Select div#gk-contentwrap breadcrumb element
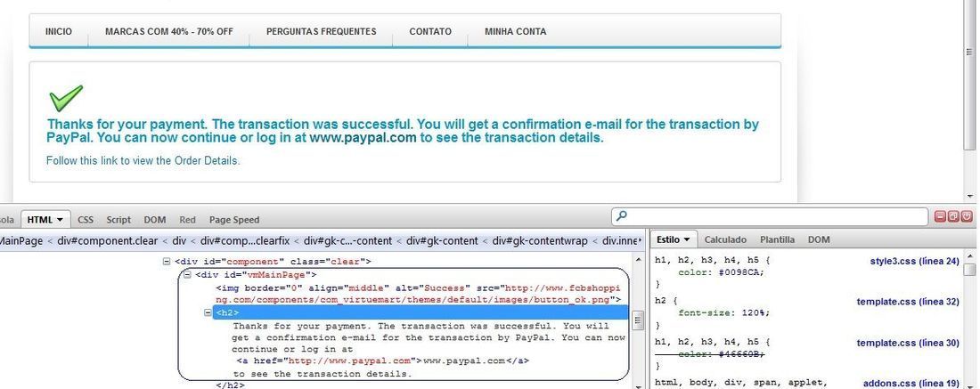The image size is (980, 389). point(542,240)
